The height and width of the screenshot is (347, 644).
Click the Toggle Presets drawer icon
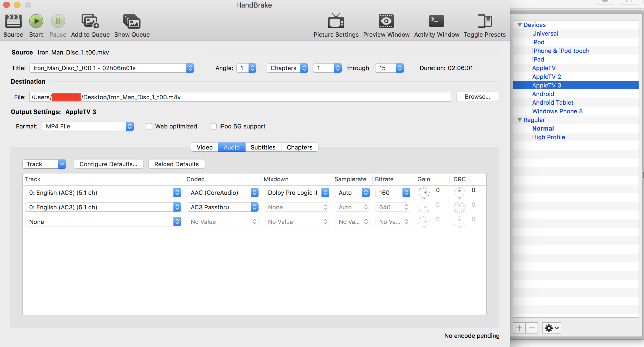[x=485, y=21]
